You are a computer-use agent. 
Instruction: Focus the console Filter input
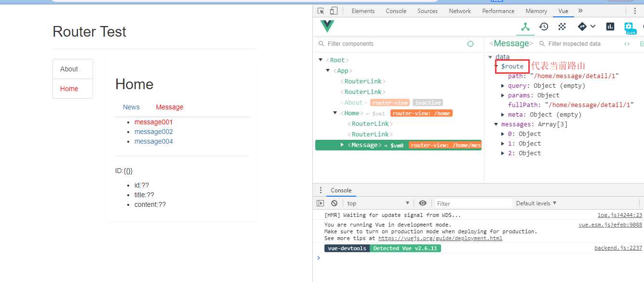tap(473, 203)
